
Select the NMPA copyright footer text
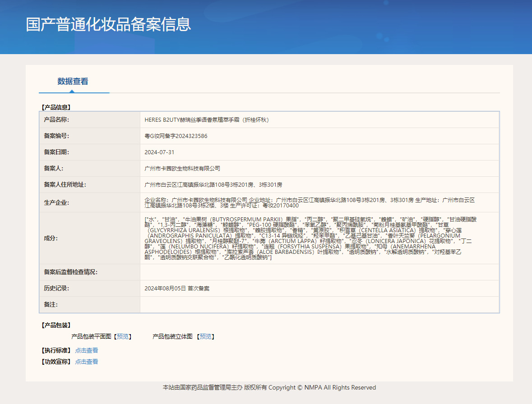pos(269,387)
